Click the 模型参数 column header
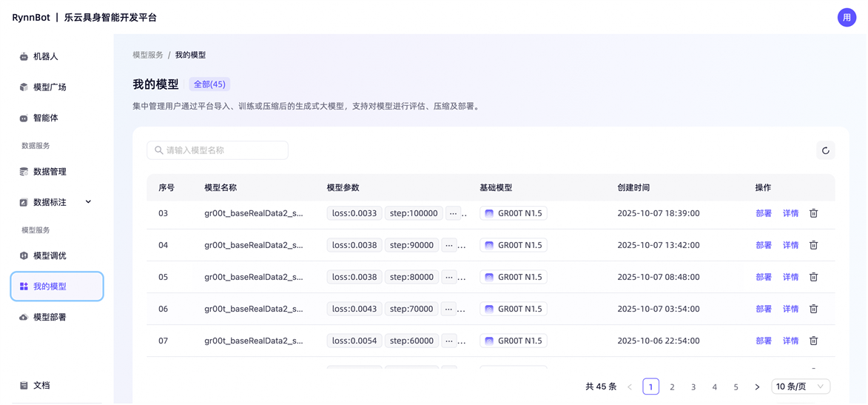This screenshot has width=868, height=405. (x=343, y=188)
